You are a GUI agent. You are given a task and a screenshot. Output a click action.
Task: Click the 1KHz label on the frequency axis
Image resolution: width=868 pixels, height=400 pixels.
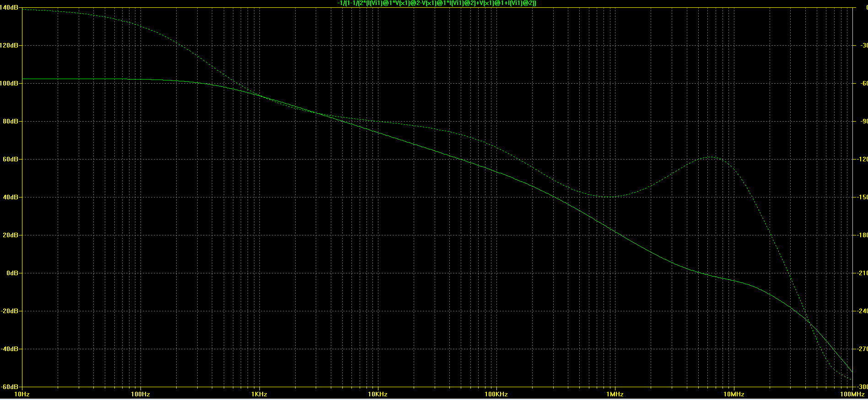(259, 394)
